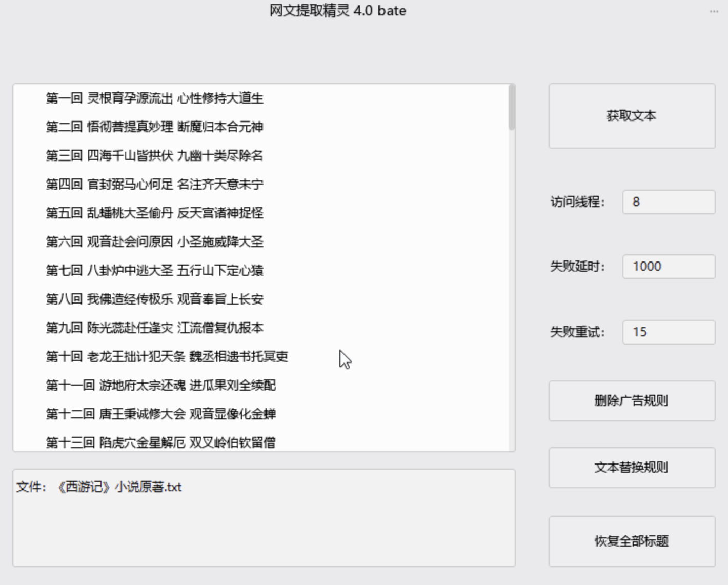This screenshot has height=585, width=728.
Task: Focus the 访问线程 input field
Action: point(668,202)
